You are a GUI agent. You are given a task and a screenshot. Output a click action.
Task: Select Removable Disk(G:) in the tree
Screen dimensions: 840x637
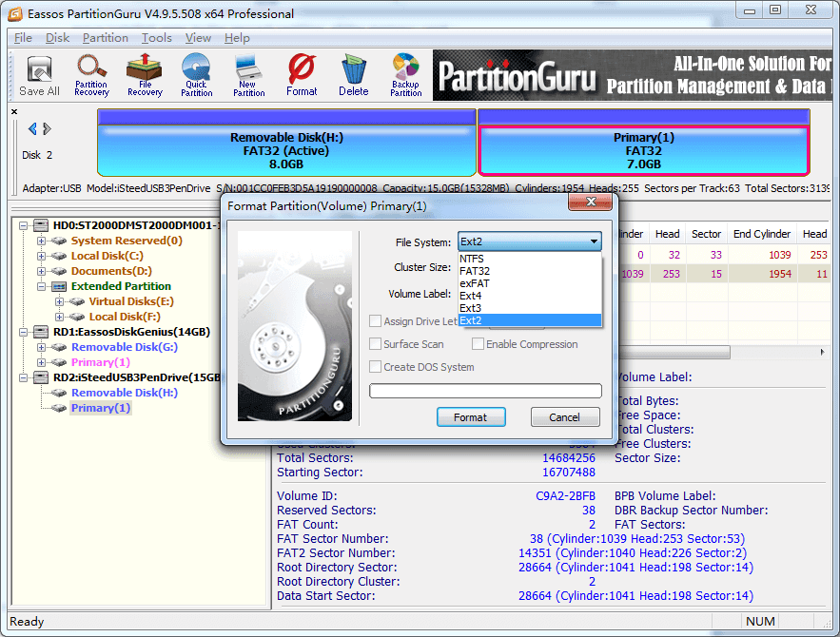125,347
